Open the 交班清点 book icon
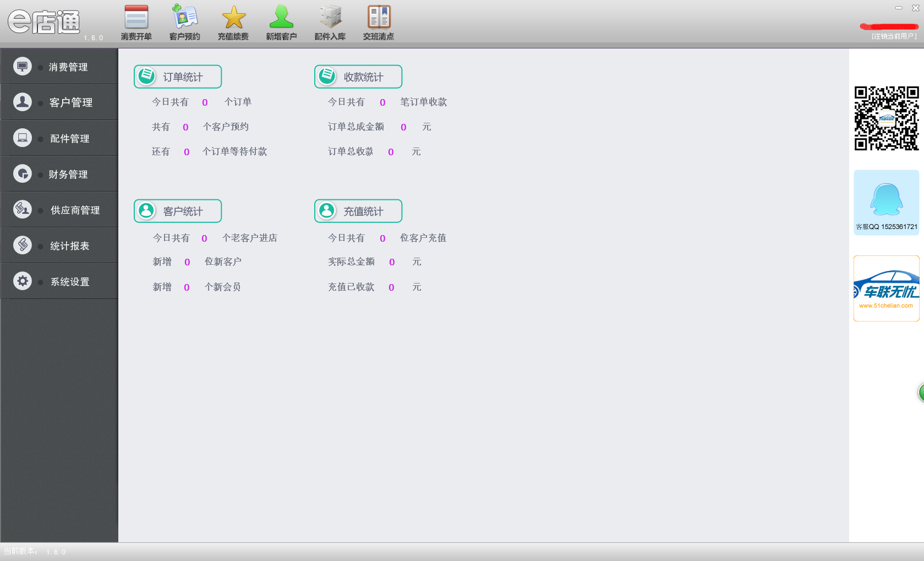This screenshot has width=924, height=561. pos(379,17)
